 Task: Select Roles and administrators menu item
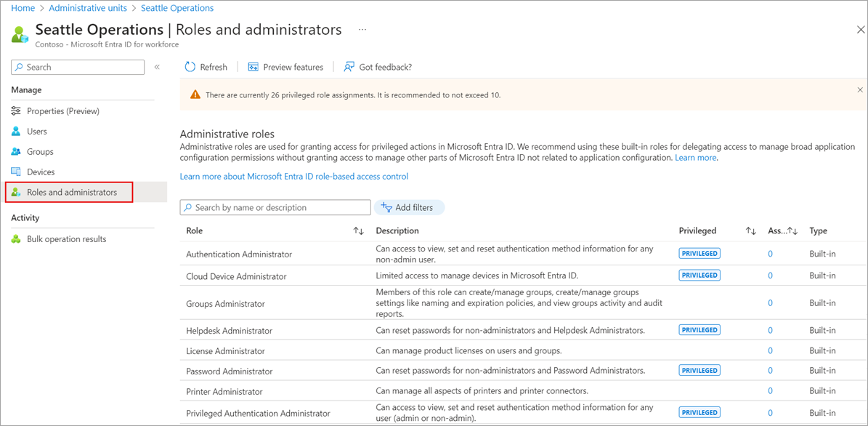pos(71,193)
